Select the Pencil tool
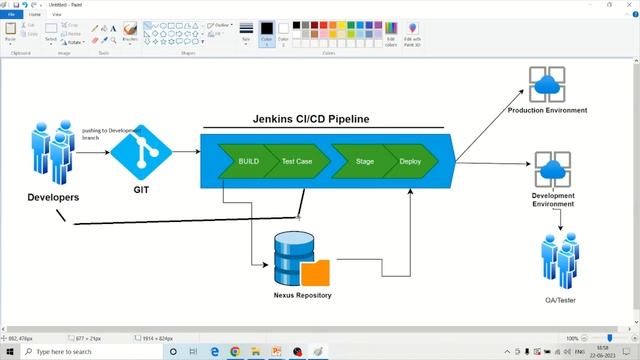The height and width of the screenshot is (360, 640). [95, 29]
